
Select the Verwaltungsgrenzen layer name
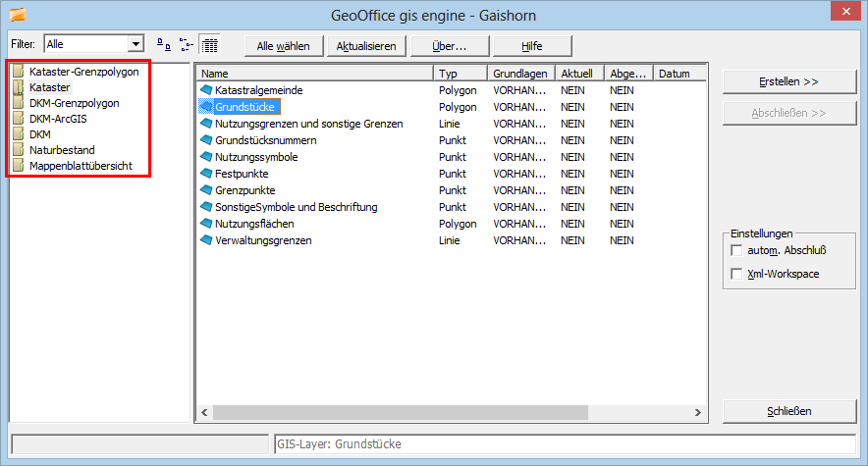(263, 240)
